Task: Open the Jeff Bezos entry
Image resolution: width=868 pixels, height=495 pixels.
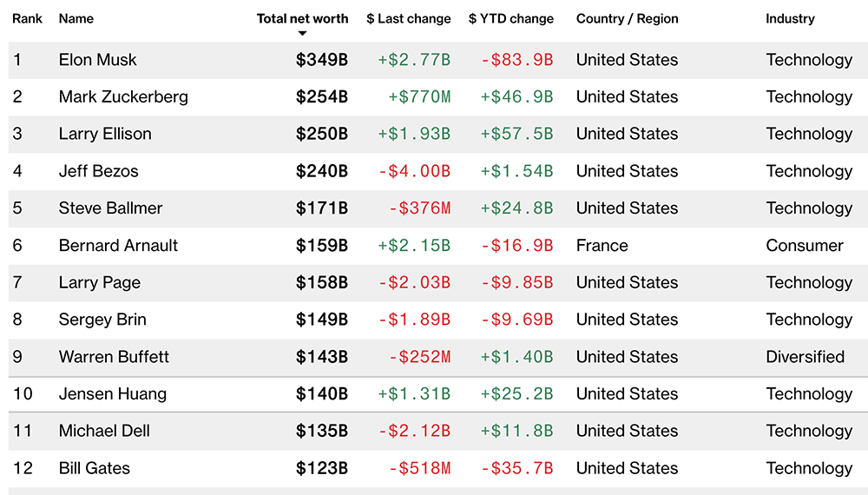Action: click(x=98, y=171)
